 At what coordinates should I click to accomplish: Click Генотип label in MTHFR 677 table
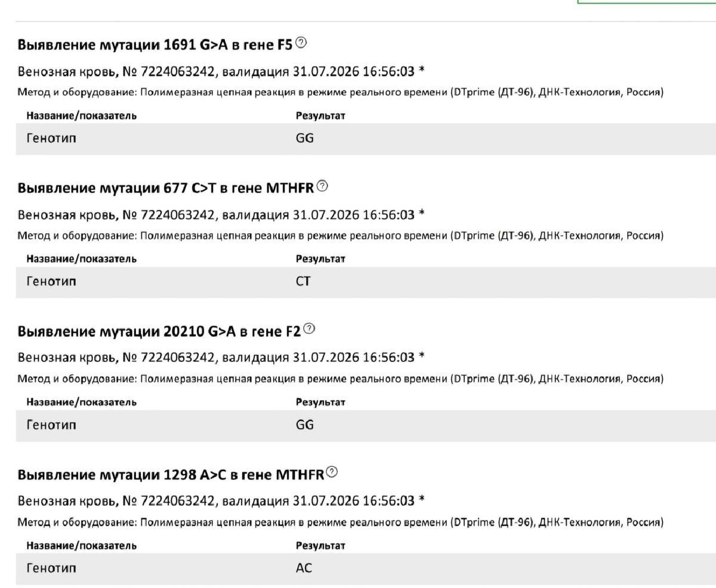(x=51, y=281)
